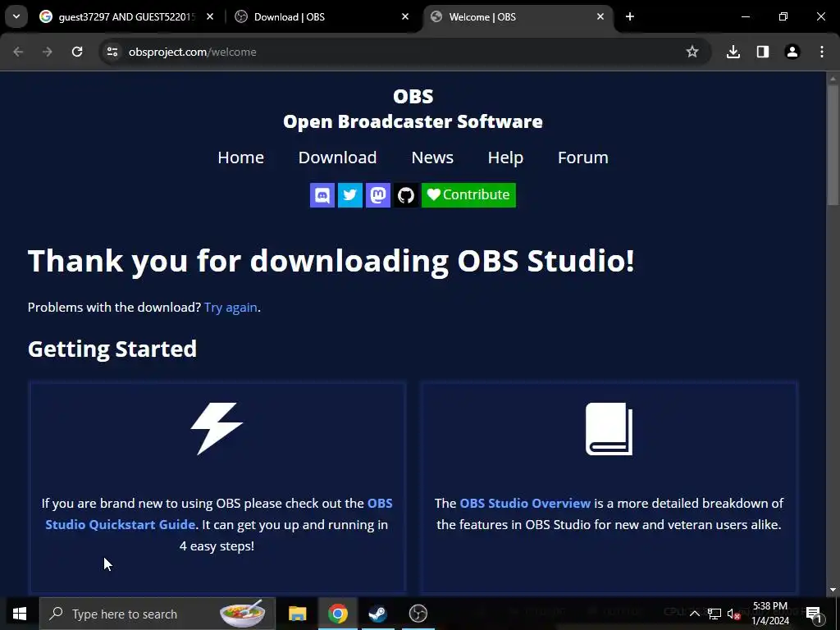Show hidden system tray icons

pyautogui.click(x=694, y=614)
